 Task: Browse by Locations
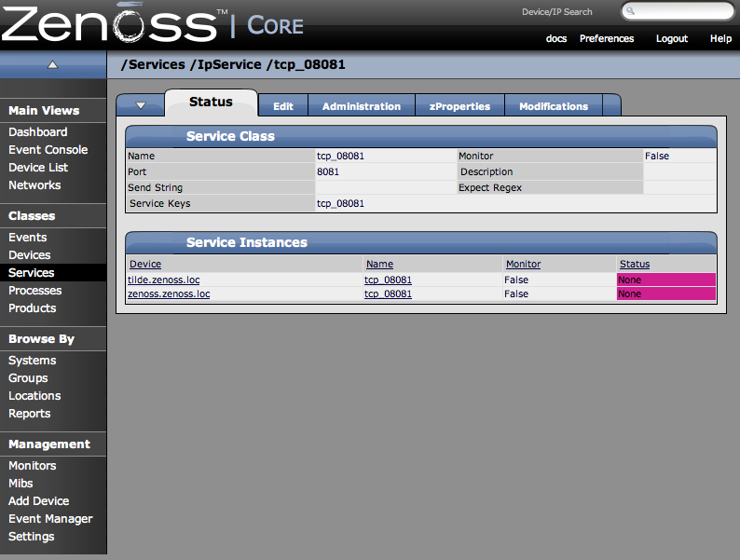pyautogui.click(x=34, y=396)
